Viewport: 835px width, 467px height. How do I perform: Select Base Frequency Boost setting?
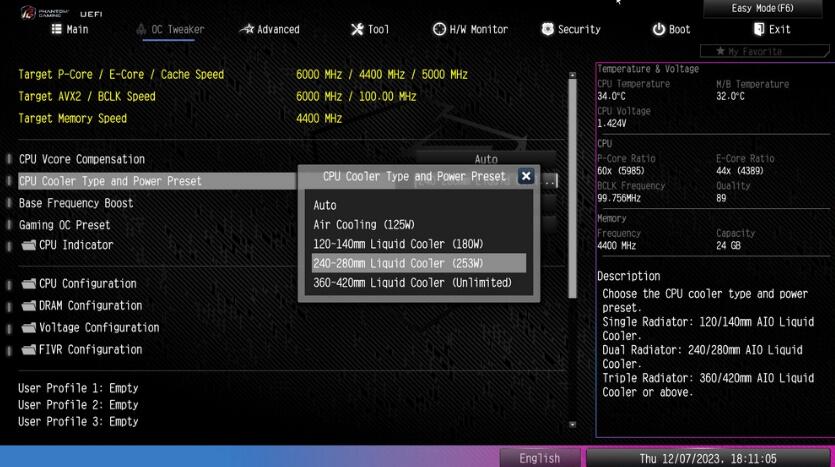point(76,203)
